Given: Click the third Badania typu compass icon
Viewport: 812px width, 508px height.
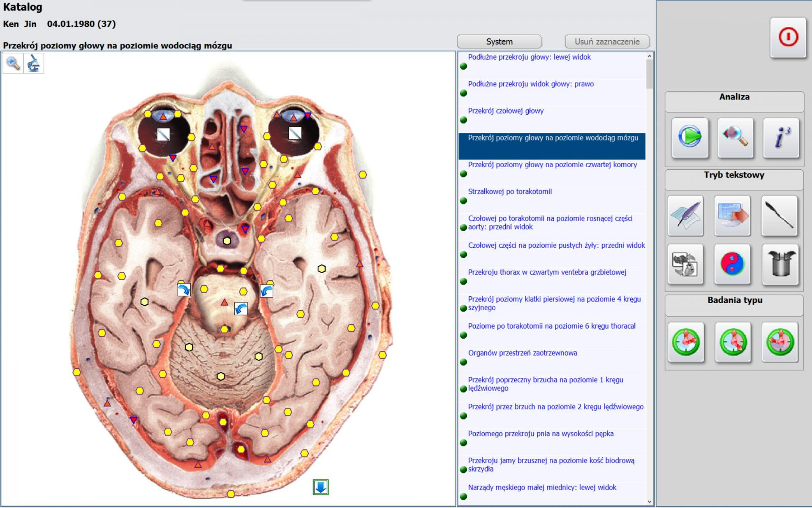Looking at the screenshot, I should (780, 342).
